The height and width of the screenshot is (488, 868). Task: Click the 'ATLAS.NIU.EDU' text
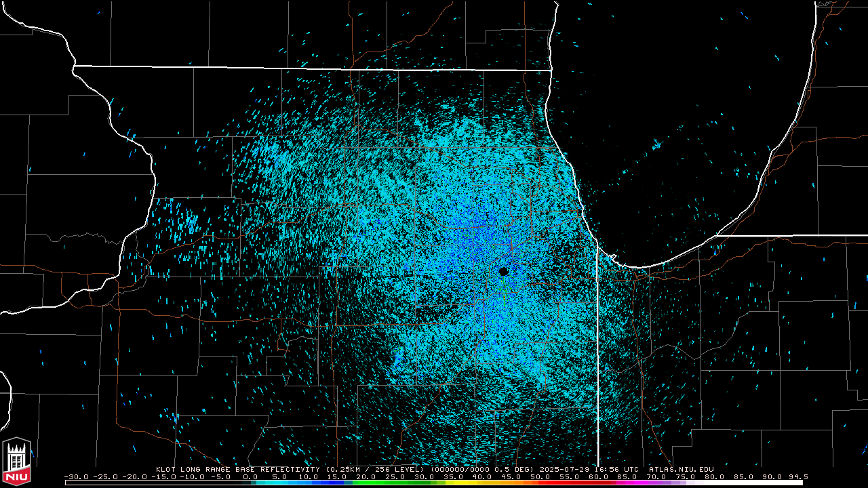pos(682,469)
